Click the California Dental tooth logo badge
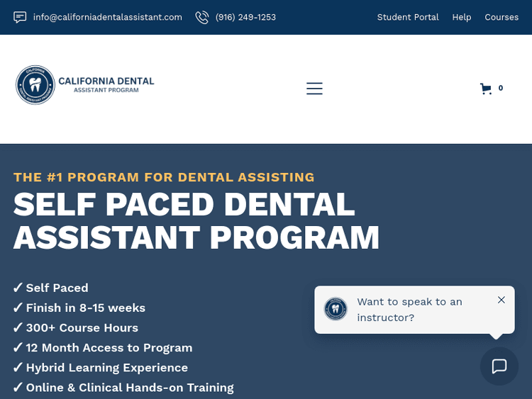532x399 pixels. pyautogui.click(x=35, y=85)
